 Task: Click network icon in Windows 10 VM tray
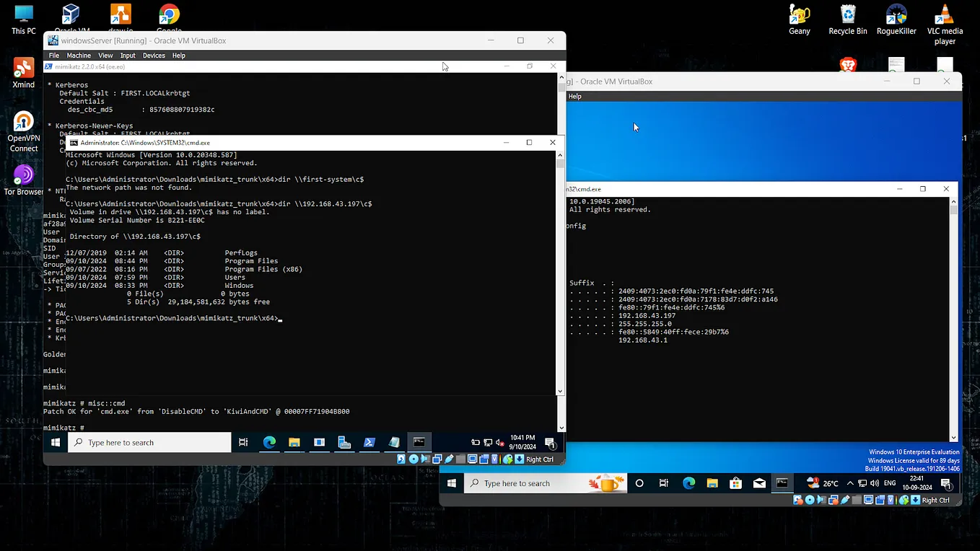[x=862, y=483]
